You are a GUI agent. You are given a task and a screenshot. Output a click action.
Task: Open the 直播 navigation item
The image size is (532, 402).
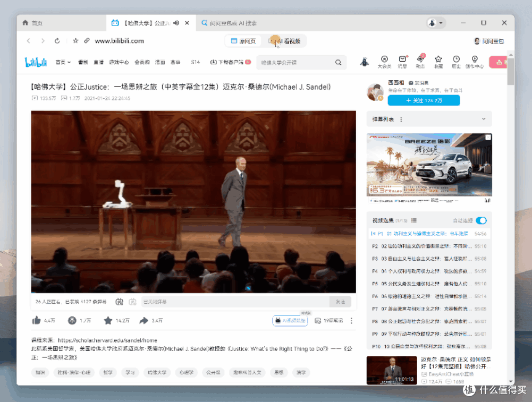pyautogui.click(x=98, y=62)
